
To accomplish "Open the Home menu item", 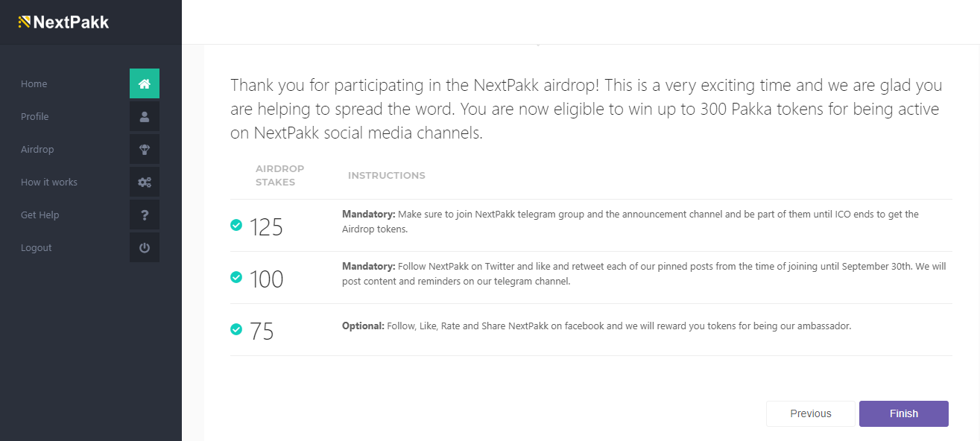I will (x=34, y=84).
